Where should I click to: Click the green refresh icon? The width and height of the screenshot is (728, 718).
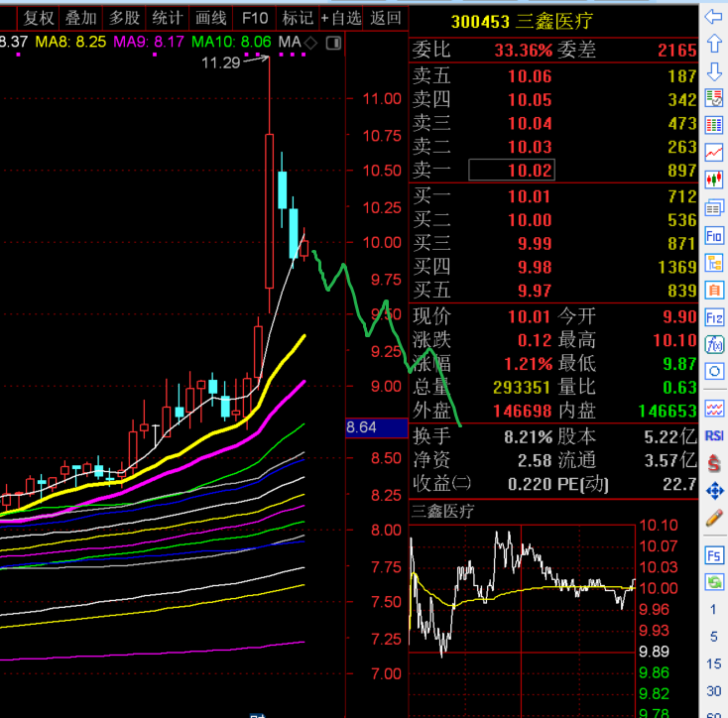tap(713, 582)
